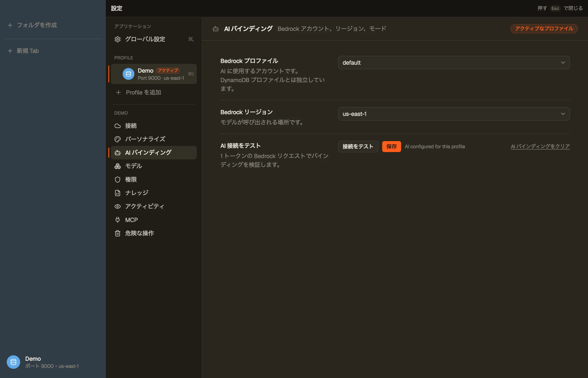Open グローバル設定 in the settings sidebar
The image size is (588, 378).
[x=154, y=39]
